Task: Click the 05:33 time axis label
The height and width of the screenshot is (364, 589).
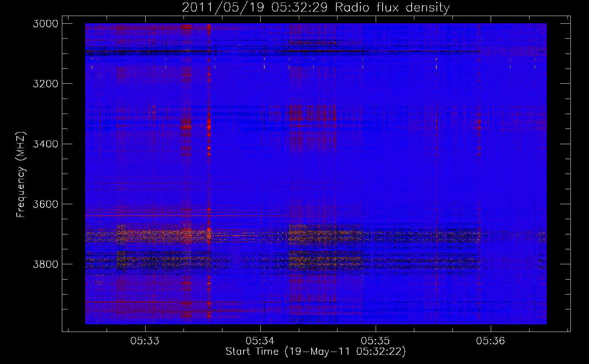Action: click(145, 341)
